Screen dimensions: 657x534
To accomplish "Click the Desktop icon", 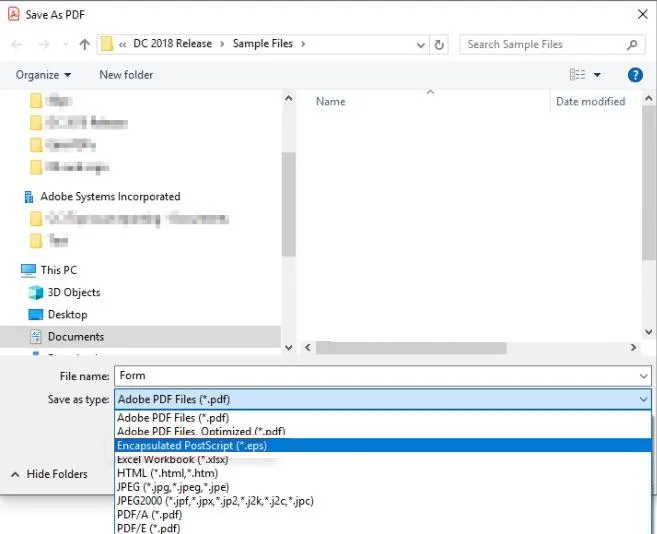I will 36,314.
